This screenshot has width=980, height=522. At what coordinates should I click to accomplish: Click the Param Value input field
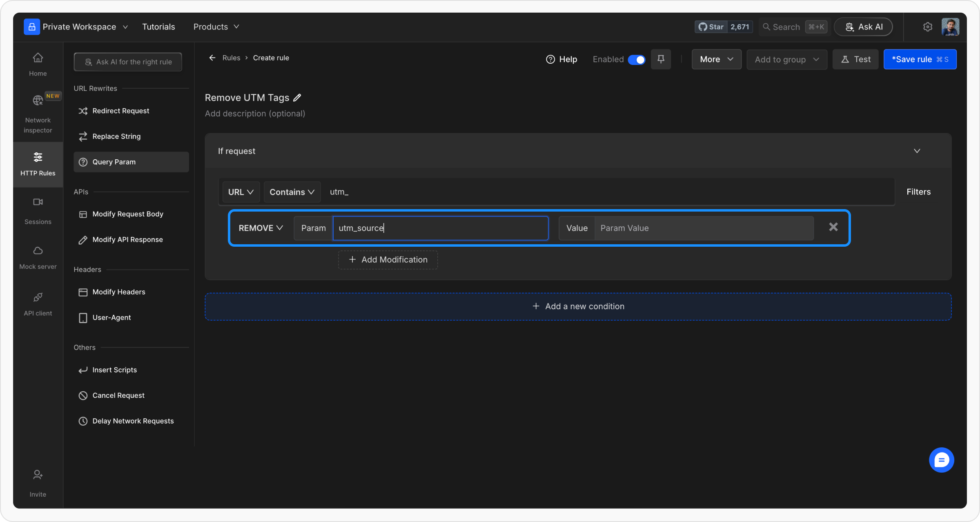coord(704,228)
